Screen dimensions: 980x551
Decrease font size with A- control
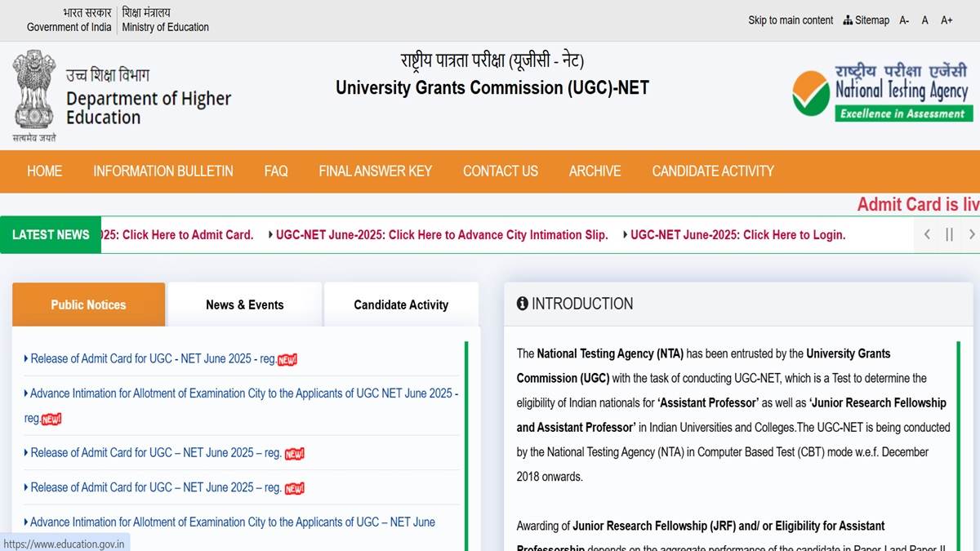(904, 20)
